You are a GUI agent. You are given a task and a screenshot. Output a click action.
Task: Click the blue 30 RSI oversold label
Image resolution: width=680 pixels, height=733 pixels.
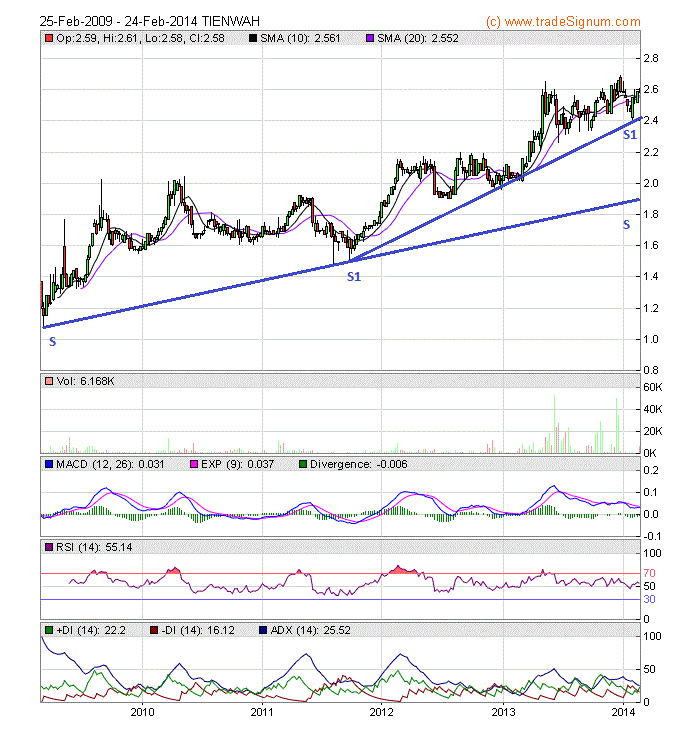coord(650,600)
